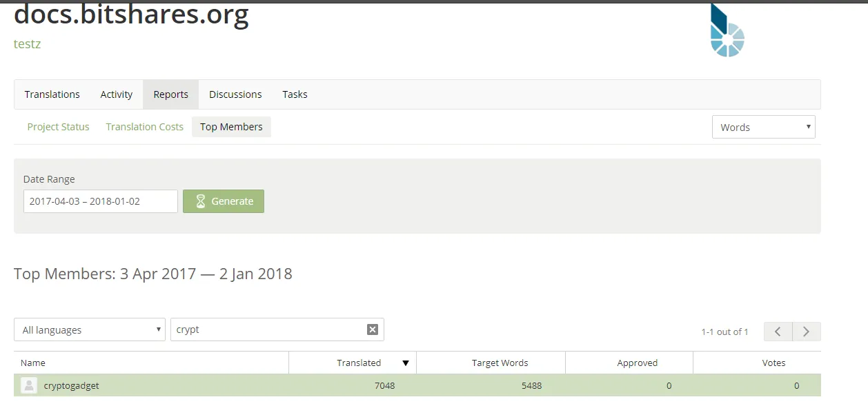Open cryptogadget member profile

point(72,385)
